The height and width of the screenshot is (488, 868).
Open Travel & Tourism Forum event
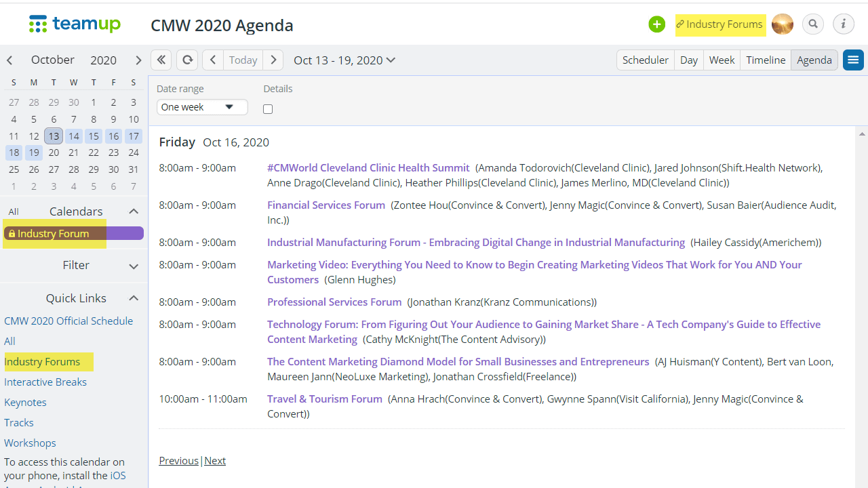coord(325,399)
